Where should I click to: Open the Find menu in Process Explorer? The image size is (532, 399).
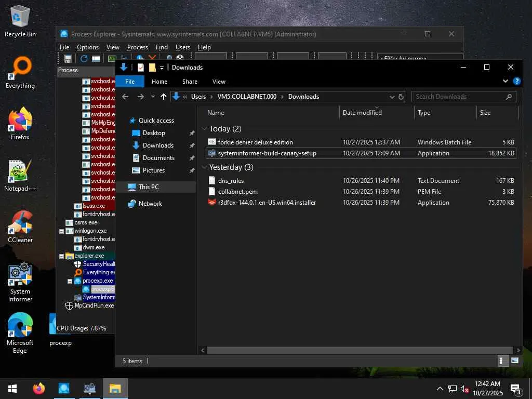[162, 47]
